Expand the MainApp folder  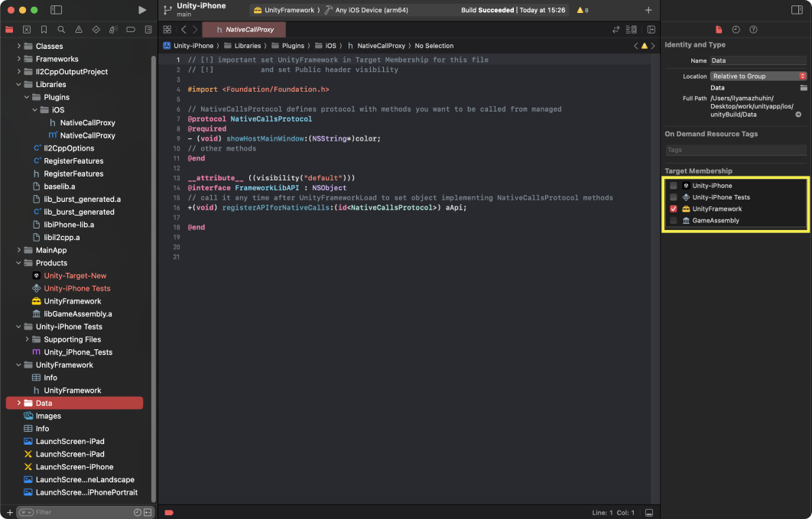tap(18, 250)
